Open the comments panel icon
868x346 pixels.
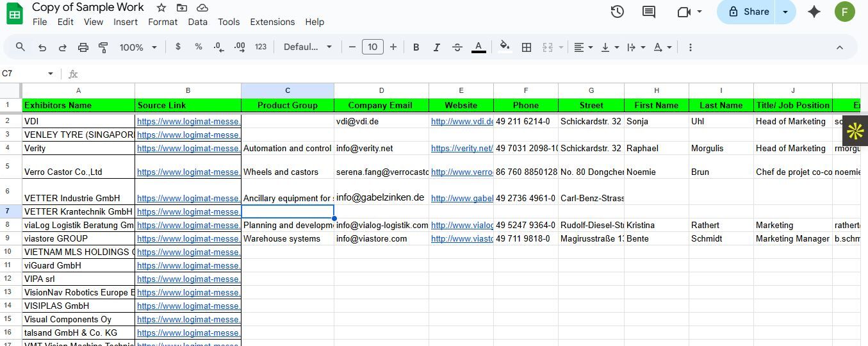[x=649, y=12]
